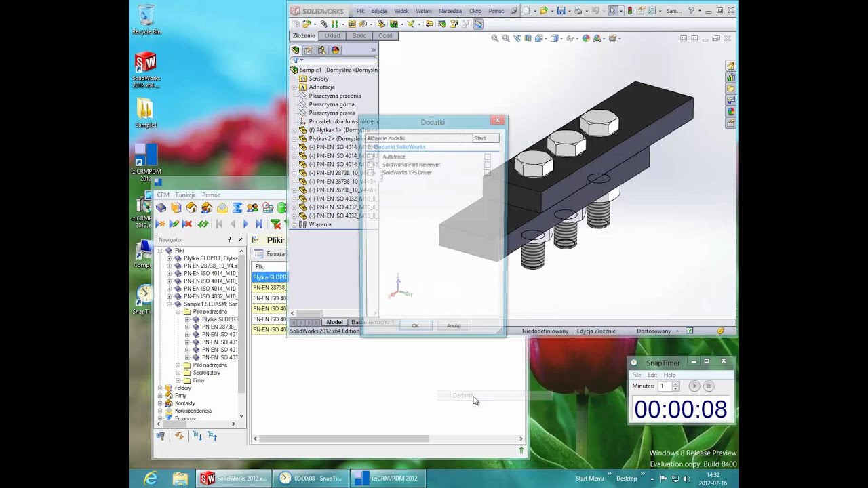Open the Narzędzia menu in SolidWorks

tap(450, 11)
